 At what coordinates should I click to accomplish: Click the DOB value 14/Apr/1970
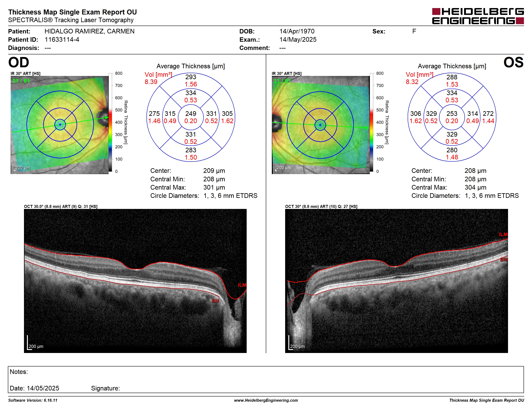(x=297, y=31)
